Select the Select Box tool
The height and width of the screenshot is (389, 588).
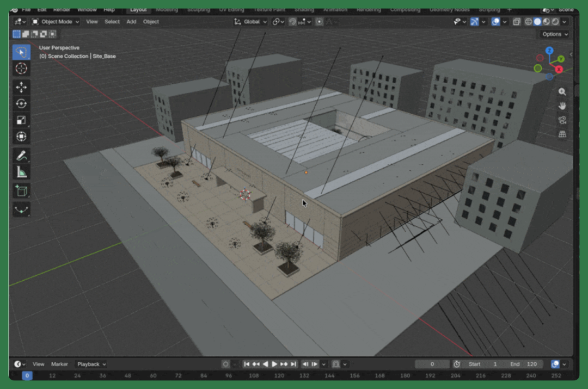coord(21,52)
